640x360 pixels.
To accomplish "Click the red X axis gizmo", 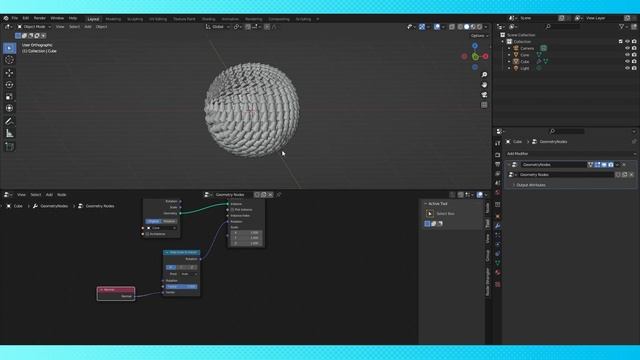I will (485, 56).
